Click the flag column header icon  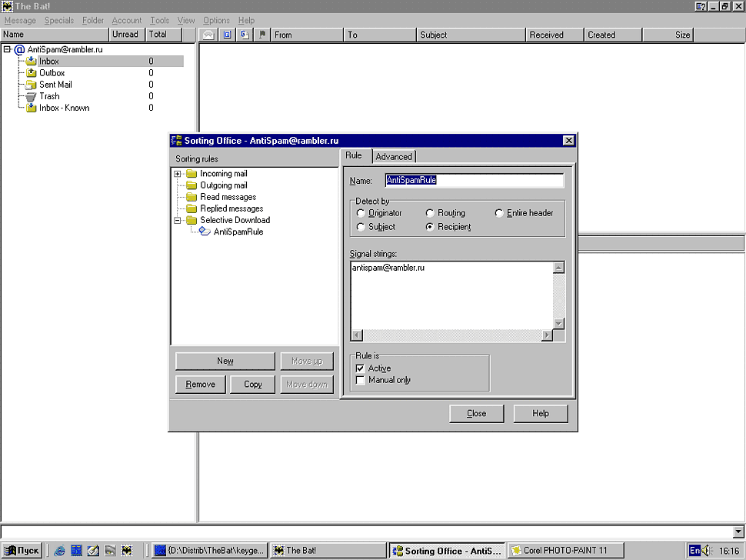point(262,35)
